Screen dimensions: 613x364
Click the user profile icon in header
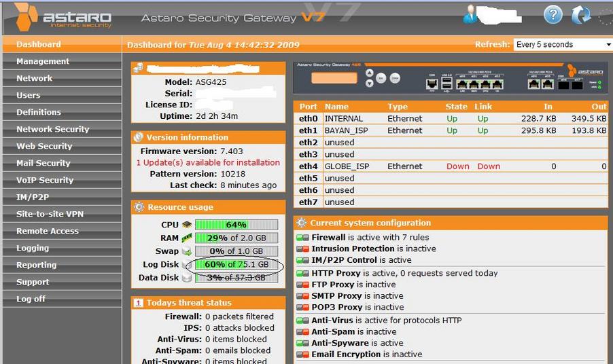(470, 14)
